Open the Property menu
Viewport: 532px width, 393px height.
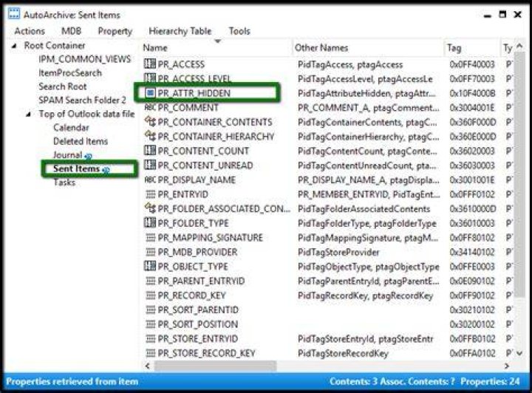tap(115, 31)
